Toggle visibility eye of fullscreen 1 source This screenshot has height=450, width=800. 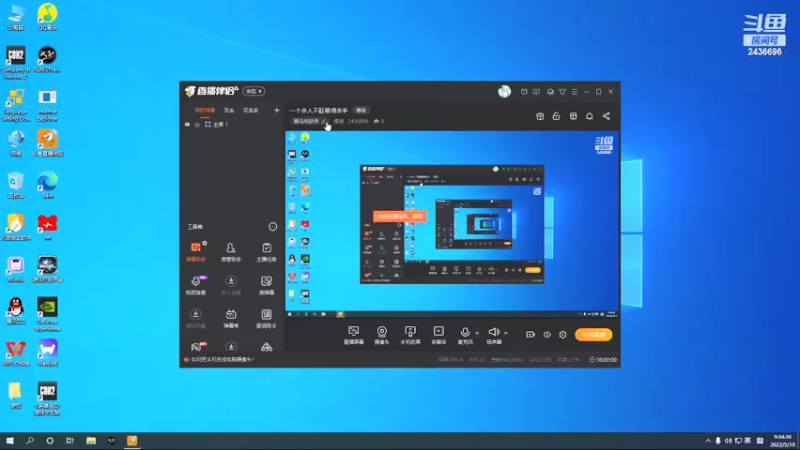[187, 124]
